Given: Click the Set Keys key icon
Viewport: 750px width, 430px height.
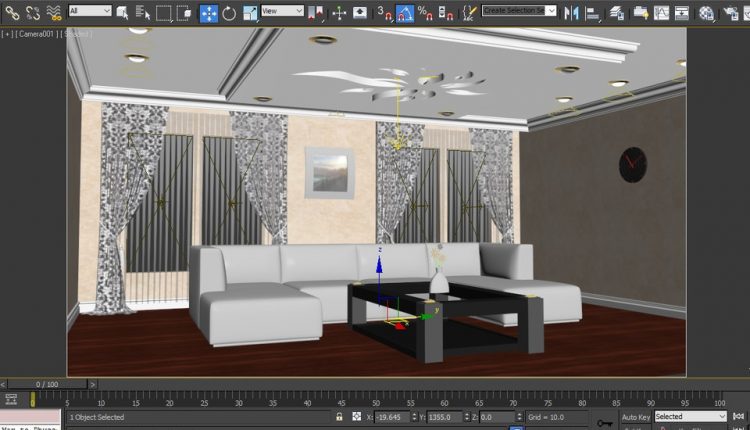Looking at the screenshot, I should [605, 423].
